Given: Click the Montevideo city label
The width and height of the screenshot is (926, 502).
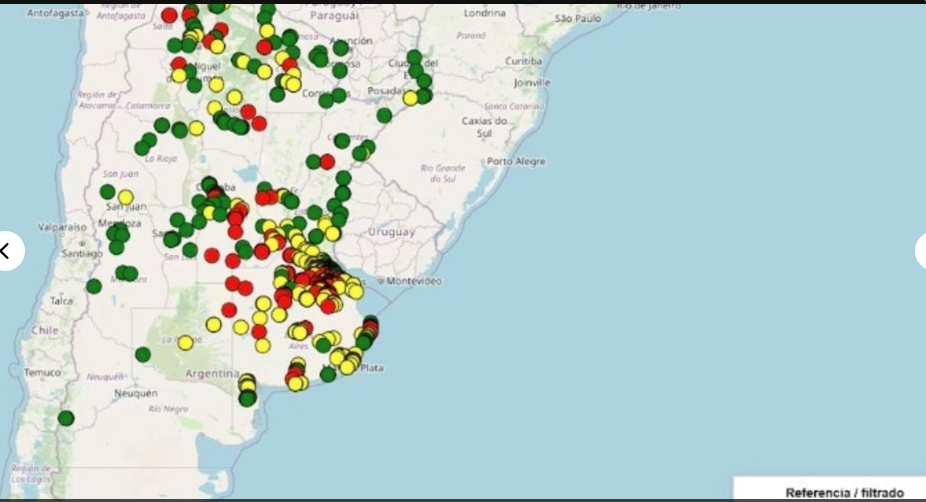Looking at the screenshot, I should [x=414, y=281].
